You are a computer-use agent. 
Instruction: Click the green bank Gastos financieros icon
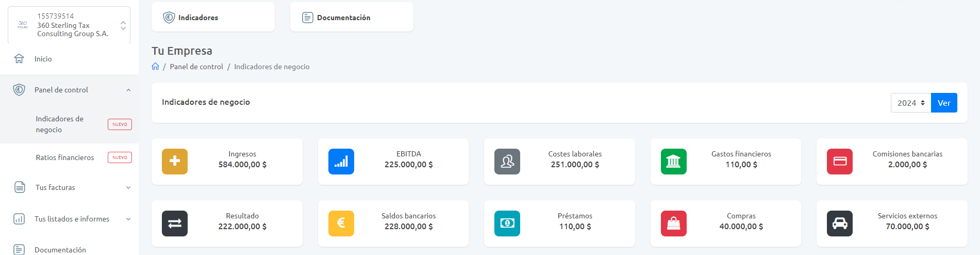(x=673, y=162)
